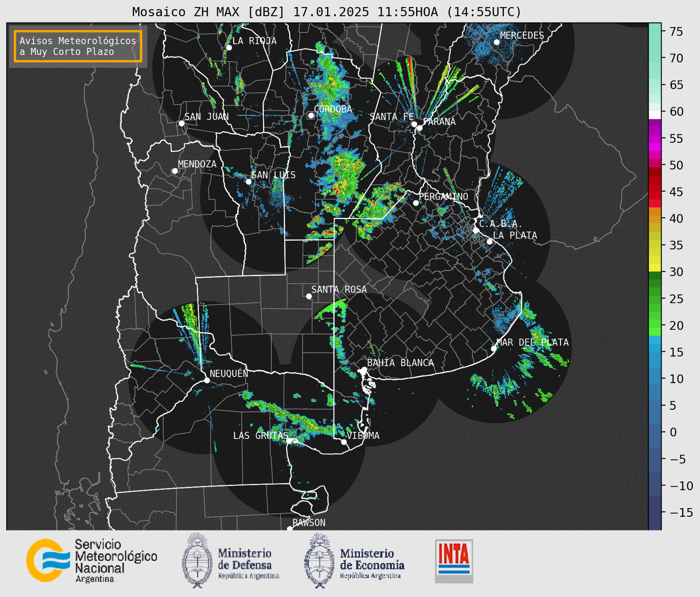Click the Ministerio de Defensa crest
Image resolution: width=700 pixels, height=597 pixels.
(197, 560)
